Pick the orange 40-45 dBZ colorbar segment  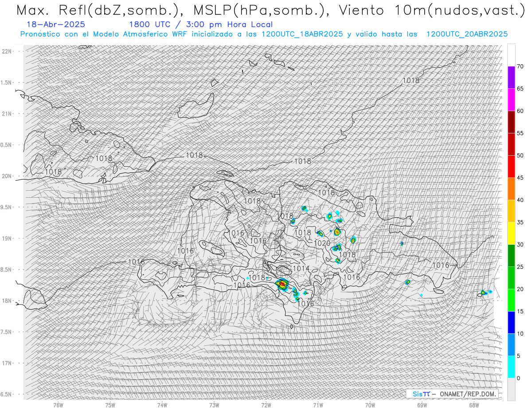pyautogui.click(x=511, y=189)
